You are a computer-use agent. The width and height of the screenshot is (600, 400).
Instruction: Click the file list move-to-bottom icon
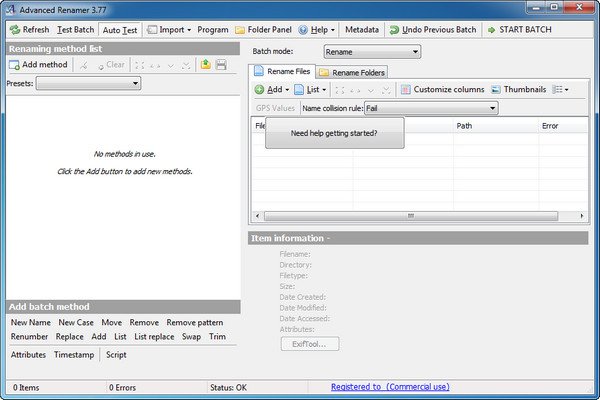(386, 90)
